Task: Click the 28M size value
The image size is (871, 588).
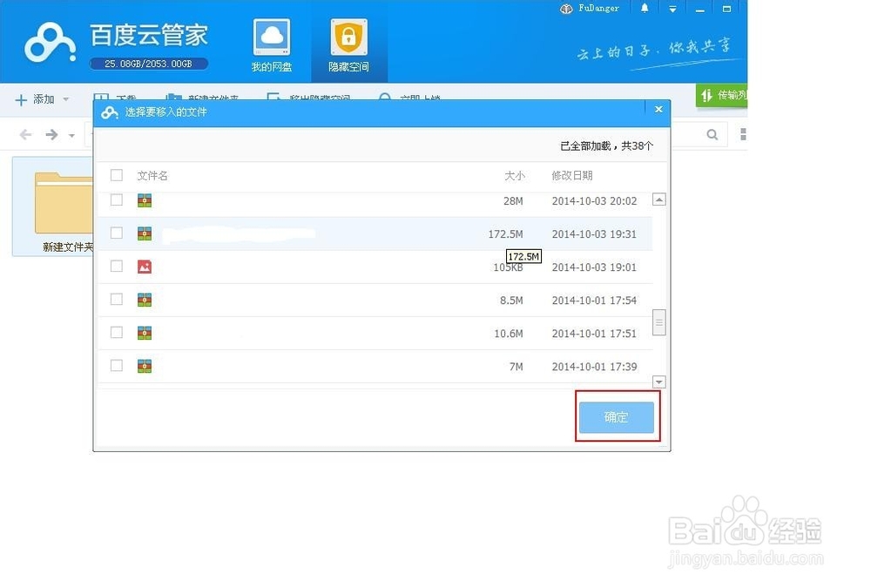Action: [513, 200]
